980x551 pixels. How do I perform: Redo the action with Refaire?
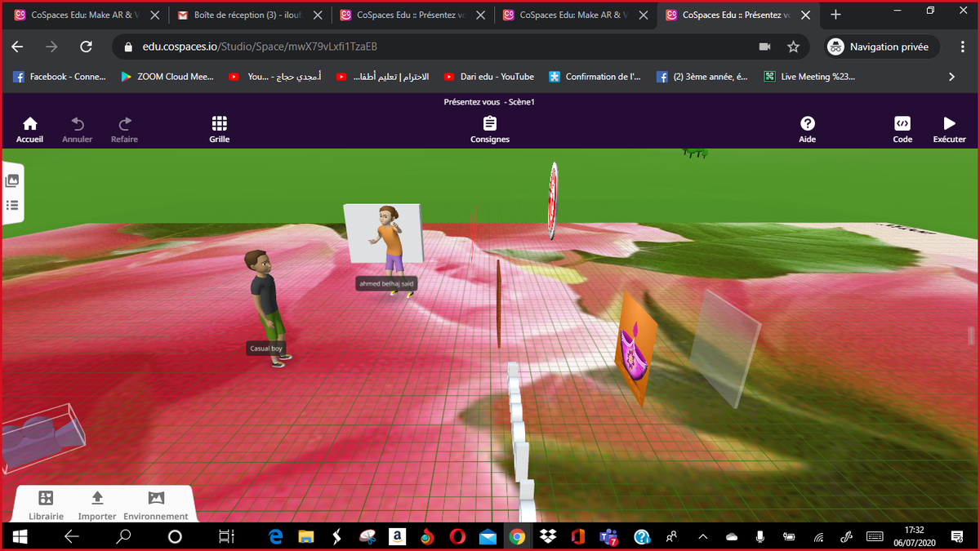tap(124, 129)
